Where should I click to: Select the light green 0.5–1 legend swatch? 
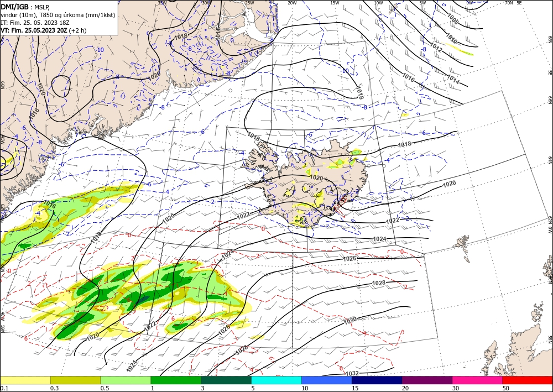coord(126,380)
